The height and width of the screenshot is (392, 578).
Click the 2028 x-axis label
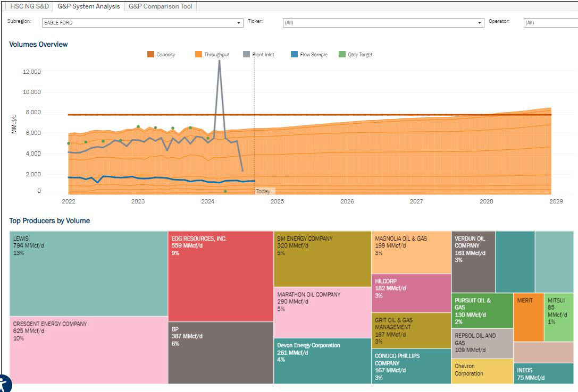(486, 201)
